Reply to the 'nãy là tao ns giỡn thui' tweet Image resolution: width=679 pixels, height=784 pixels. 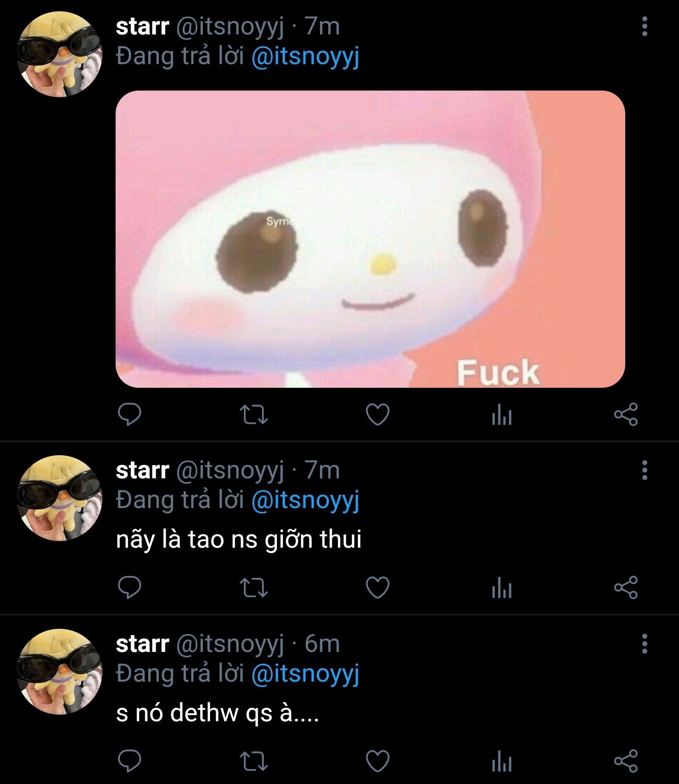click(x=129, y=588)
